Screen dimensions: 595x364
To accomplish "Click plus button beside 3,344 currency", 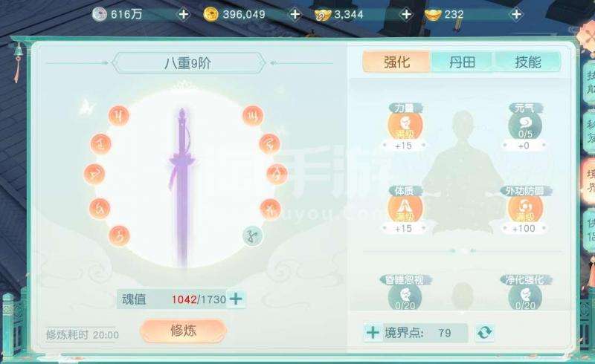I will [x=406, y=14].
